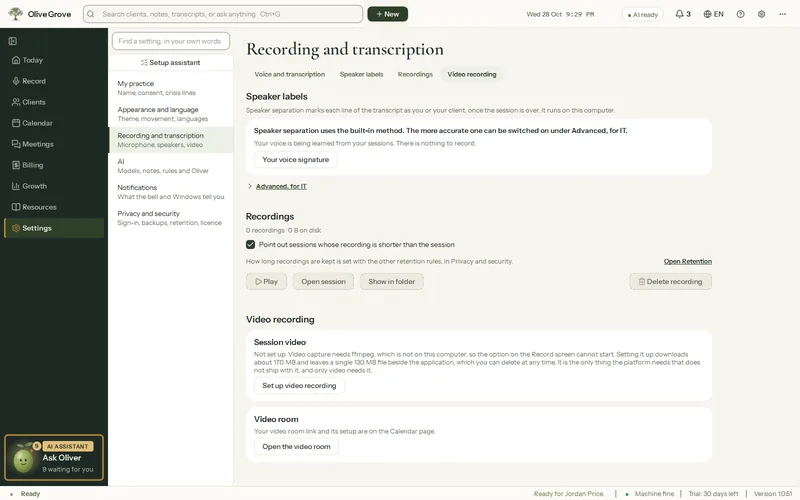The width and height of the screenshot is (800, 500).
Task: Focus the Find a setting field
Action: click(x=171, y=41)
